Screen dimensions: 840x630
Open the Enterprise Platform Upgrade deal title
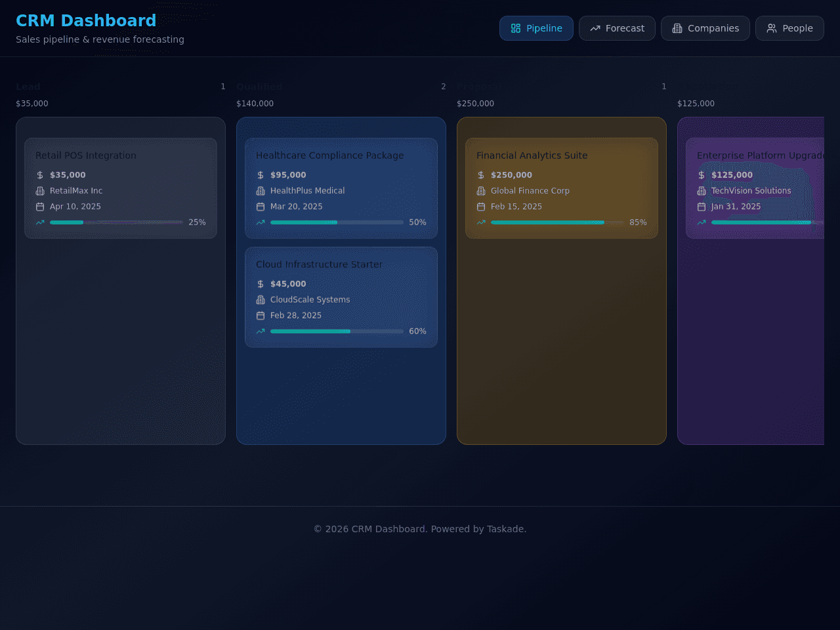tap(761, 156)
